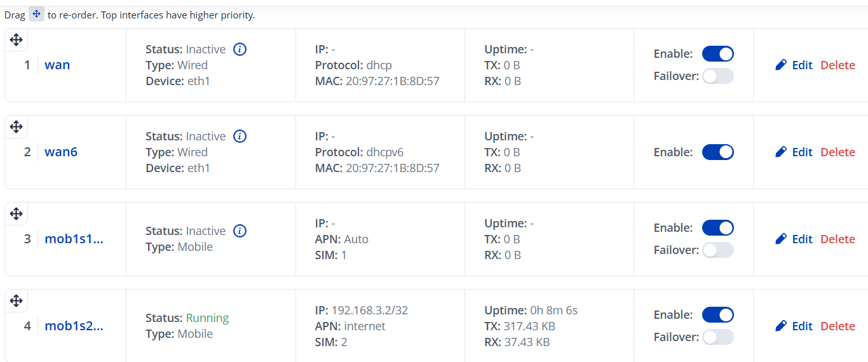Turn off Enable switch for mob1s2

[x=717, y=315]
